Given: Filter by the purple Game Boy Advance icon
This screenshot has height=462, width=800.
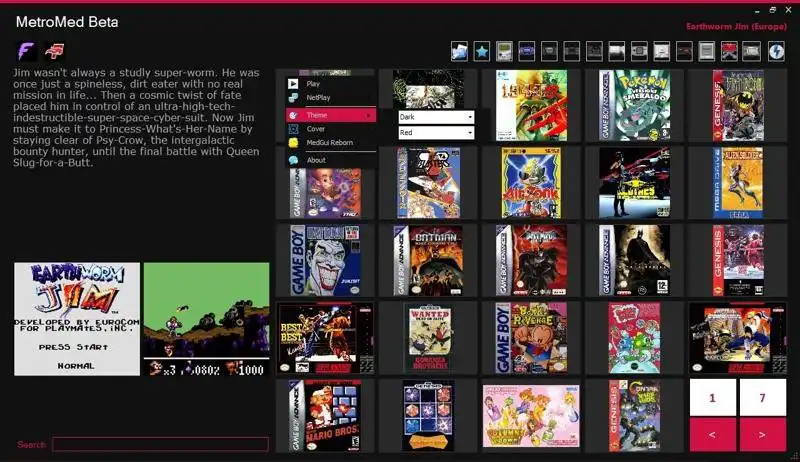Looking at the screenshot, I should (527, 52).
